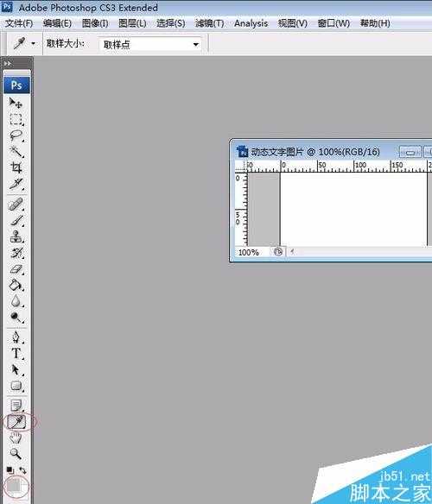Select the Hand tool

tap(16, 438)
